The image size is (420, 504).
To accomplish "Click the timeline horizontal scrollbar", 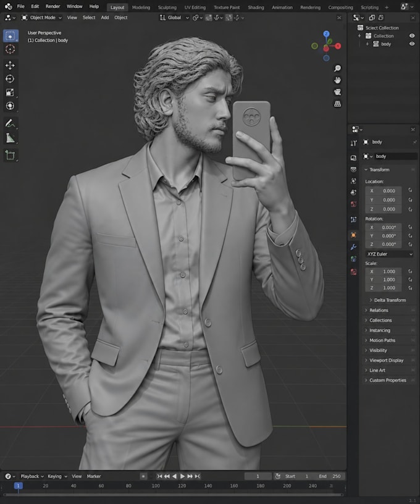I will (173, 495).
